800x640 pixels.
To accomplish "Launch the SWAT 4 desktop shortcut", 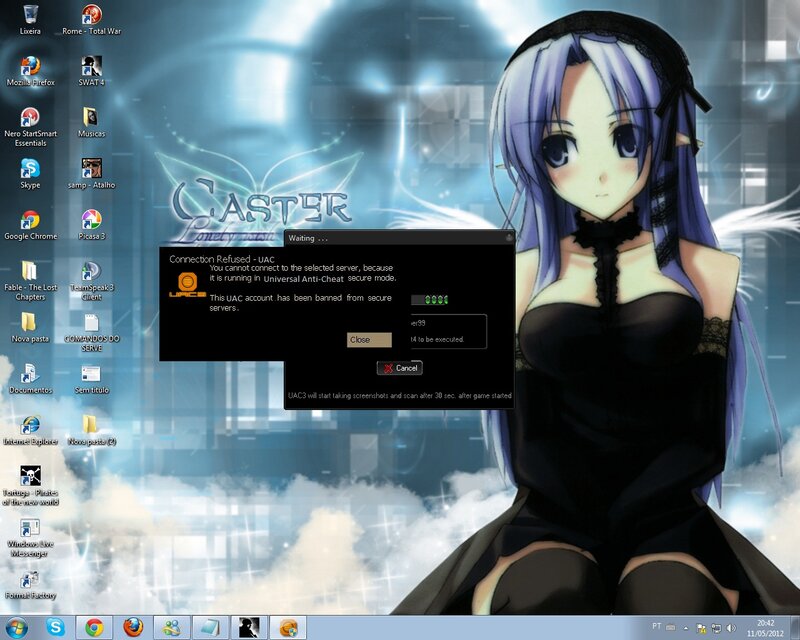I will point(91,71).
